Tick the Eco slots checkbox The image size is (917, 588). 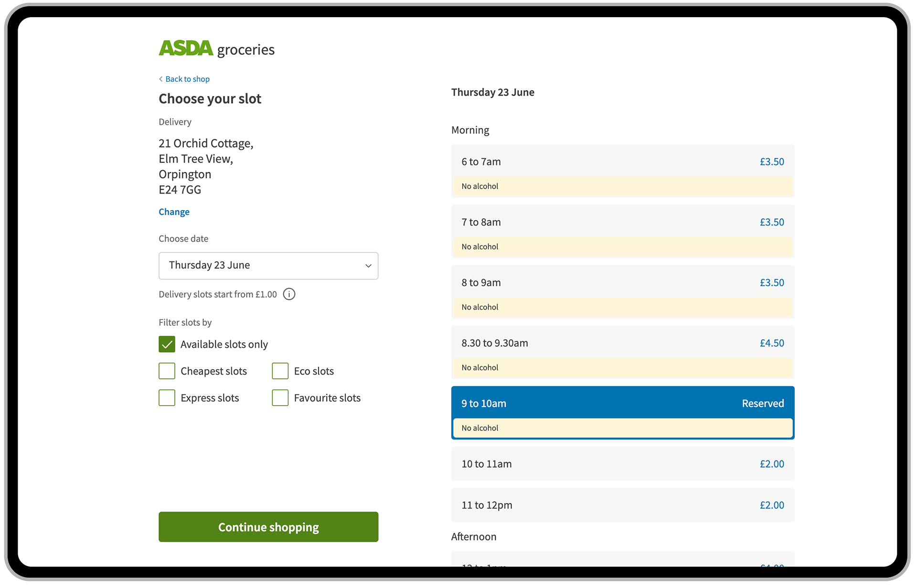[280, 371]
